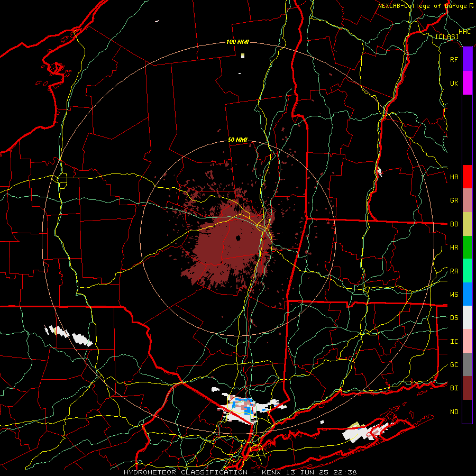476x476 pixels.
Task: Pick the dark red BI legend swatch
Action: coord(467,388)
